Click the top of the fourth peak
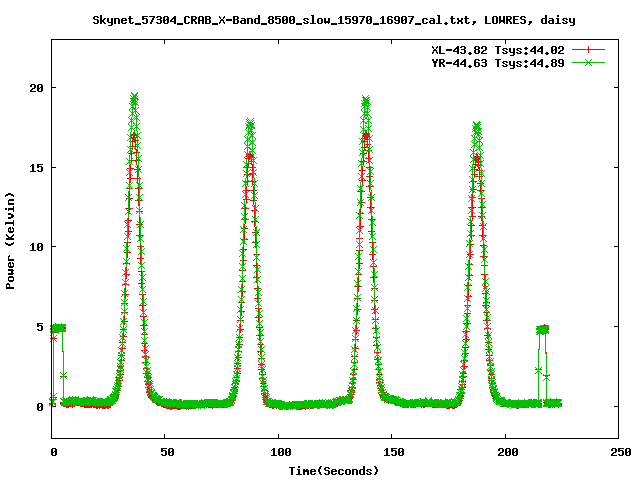Screen dimensions: 640x480 pos(477,126)
